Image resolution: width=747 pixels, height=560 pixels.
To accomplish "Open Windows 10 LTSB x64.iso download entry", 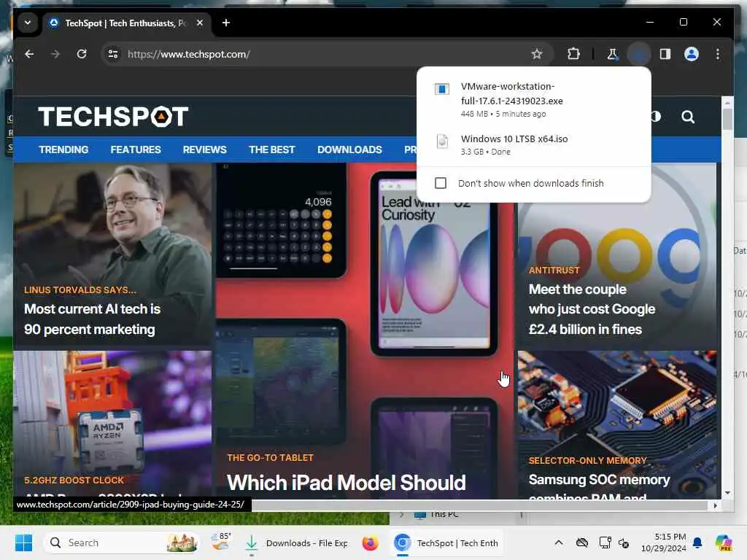I will pos(533,145).
